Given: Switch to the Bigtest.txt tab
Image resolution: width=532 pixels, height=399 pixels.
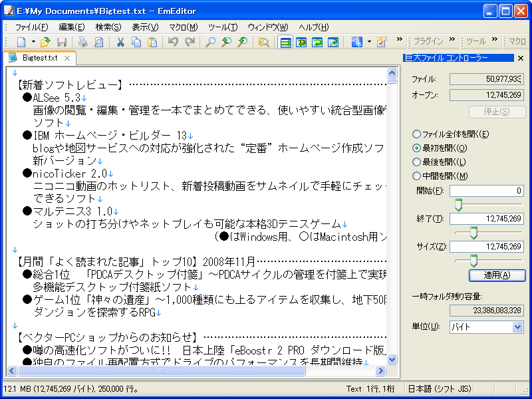Looking at the screenshot, I should (x=40, y=58).
